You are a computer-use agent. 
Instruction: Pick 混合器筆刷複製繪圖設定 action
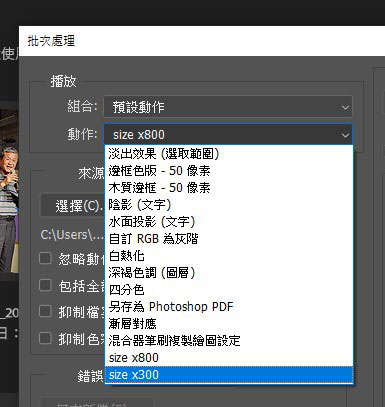(x=229, y=341)
